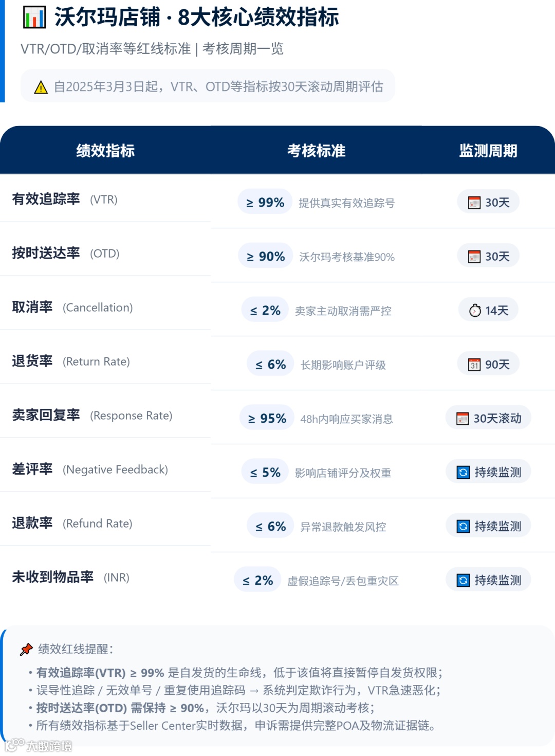The image size is (555, 756).
Task: Click the refresh icon in the Negative Feedback row
Action: (464, 472)
